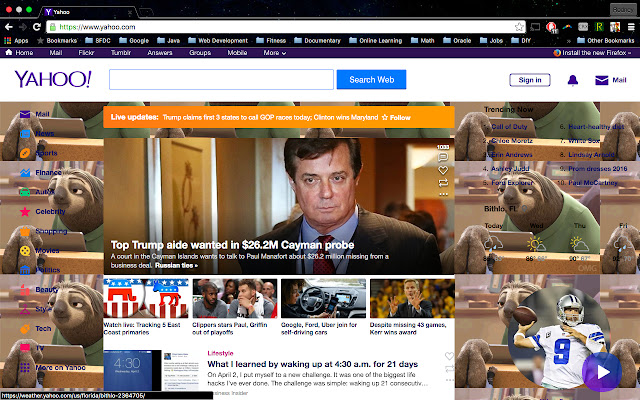The height and width of the screenshot is (400, 640).
Task: Open trending topic Prom dresses 2016
Action: point(598,168)
